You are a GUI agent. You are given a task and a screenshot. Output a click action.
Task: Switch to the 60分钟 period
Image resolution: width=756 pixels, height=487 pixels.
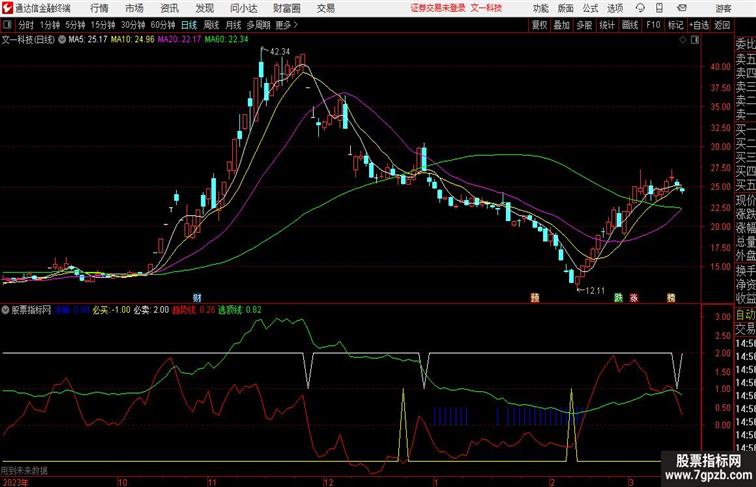(162, 25)
